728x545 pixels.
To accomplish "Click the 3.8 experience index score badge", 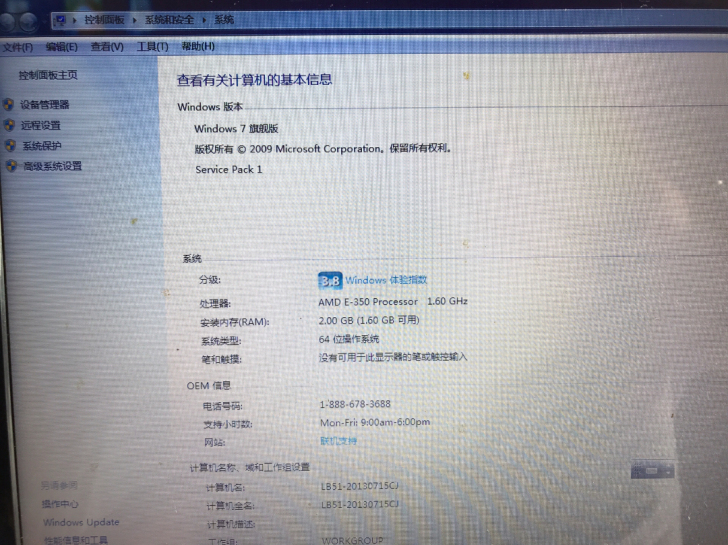I will tap(330, 280).
